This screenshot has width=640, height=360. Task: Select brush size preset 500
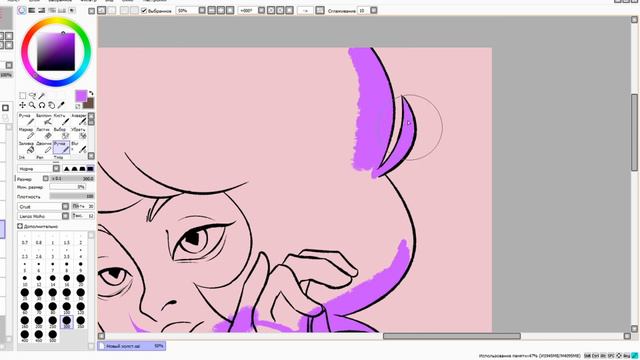point(53,336)
